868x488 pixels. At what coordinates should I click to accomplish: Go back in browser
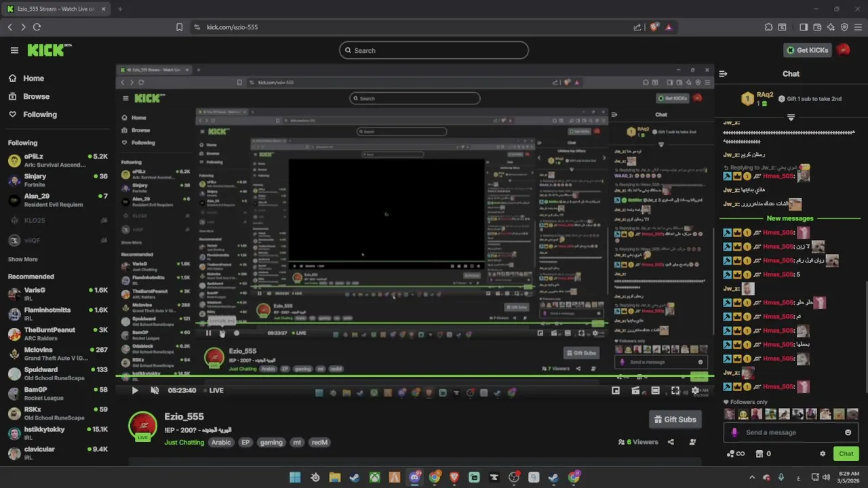coord(9,27)
